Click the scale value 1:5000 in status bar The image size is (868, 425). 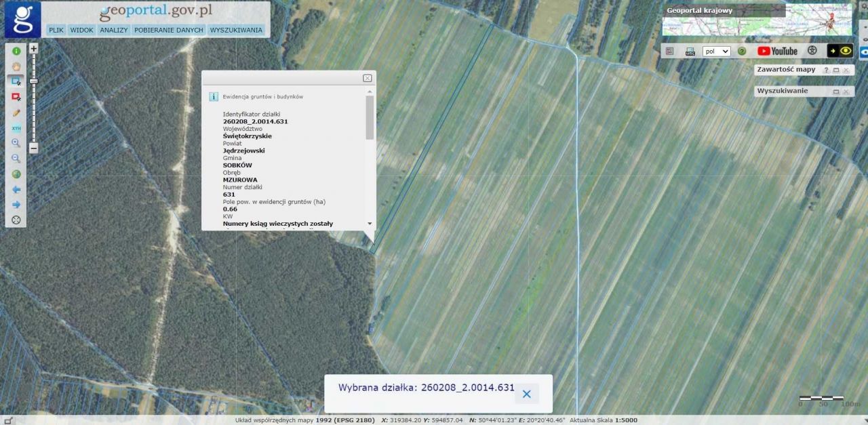tap(626, 420)
